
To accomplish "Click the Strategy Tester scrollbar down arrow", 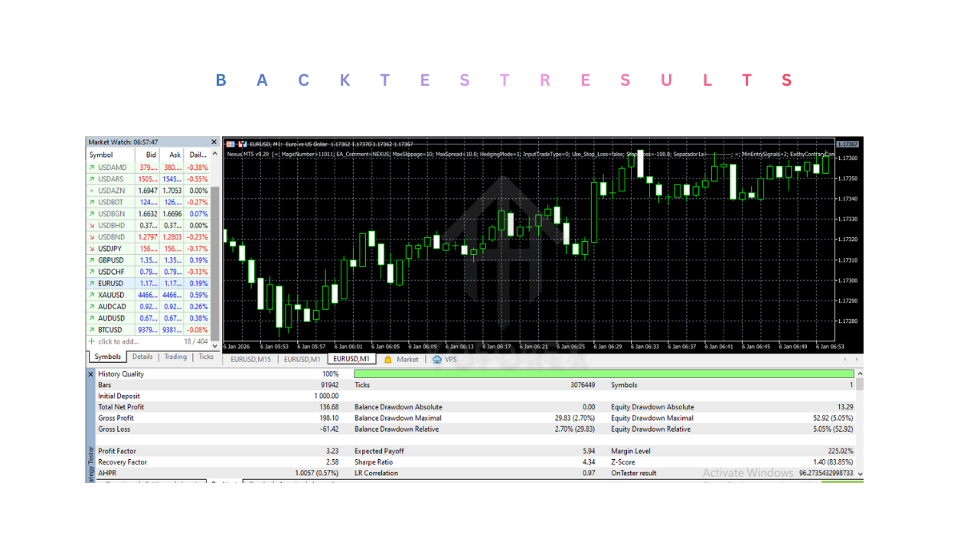I will click(x=861, y=474).
